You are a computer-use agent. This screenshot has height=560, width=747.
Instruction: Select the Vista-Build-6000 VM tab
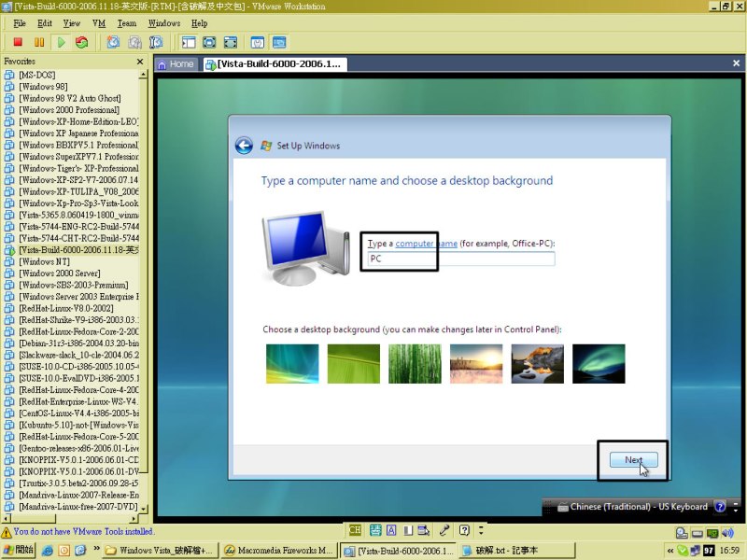point(275,64)
